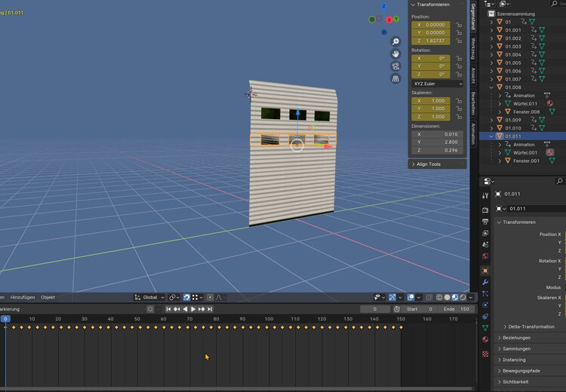Open the Physics properties tab icon
The height and width of the screenshot is (392, 566).
point(485,305)
